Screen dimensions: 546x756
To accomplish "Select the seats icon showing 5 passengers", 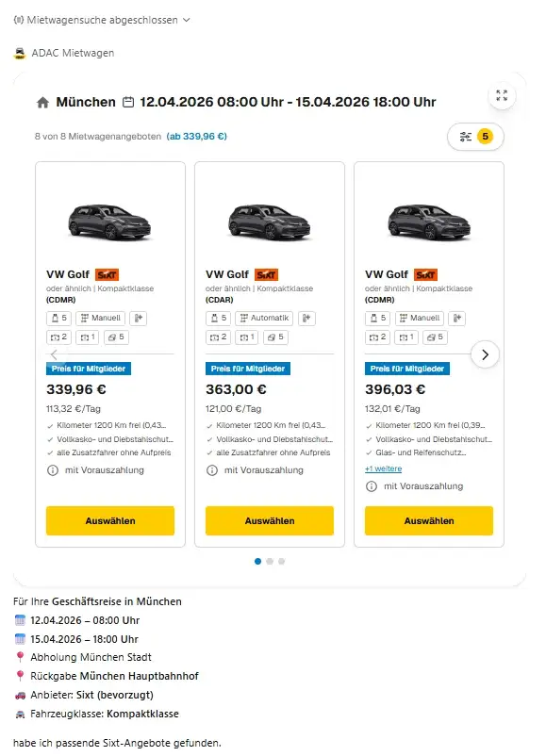I will pyautogui.click(x=58, y=318).
